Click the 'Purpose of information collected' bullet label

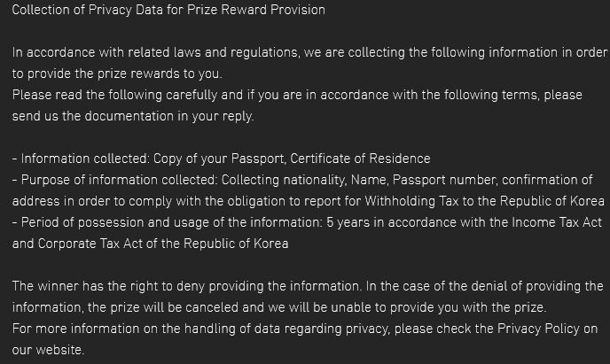[x=118, y=180]
